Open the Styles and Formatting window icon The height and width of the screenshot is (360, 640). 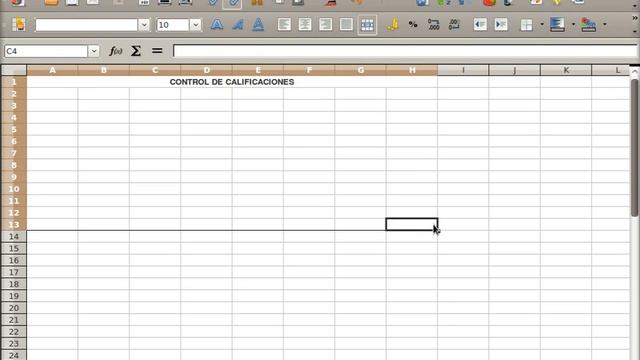point(18,24)
